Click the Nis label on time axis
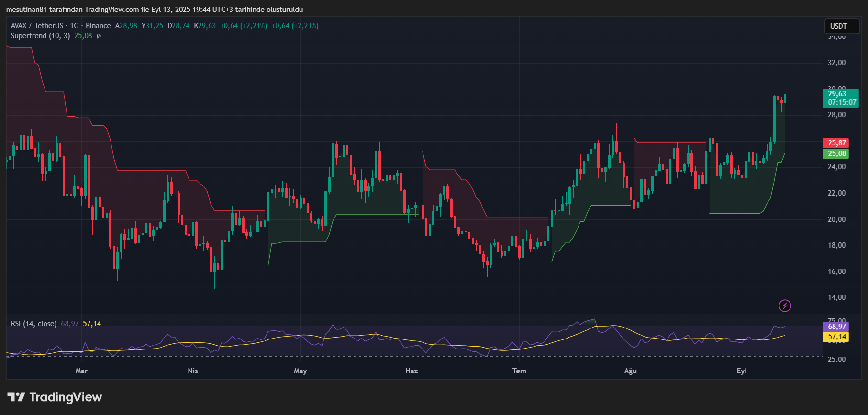The width and height of the screenshot is (868, 415). pos(192,371)
